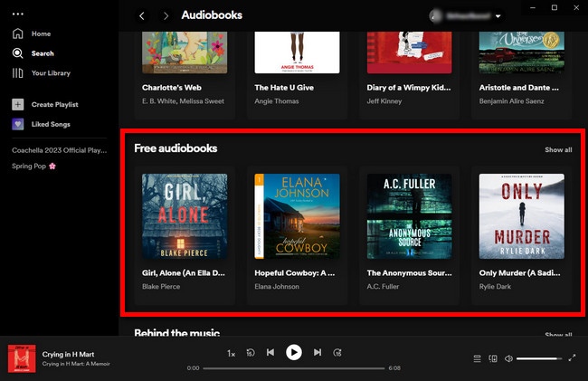Click author Jeff Kinney
This screenshot has height=381, width=588.
pyautogui.click(x=384, y=101)
